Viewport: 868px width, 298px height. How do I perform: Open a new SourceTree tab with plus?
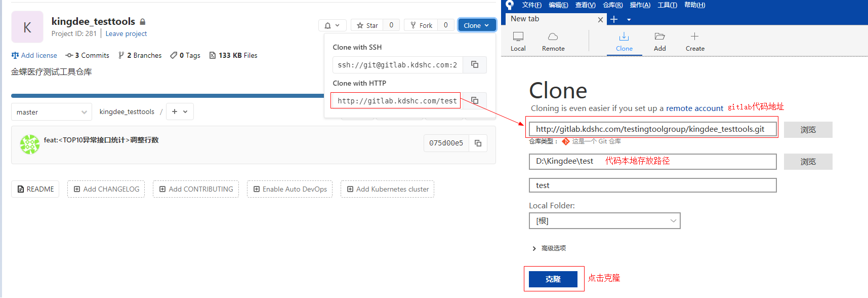pos(614,19)
